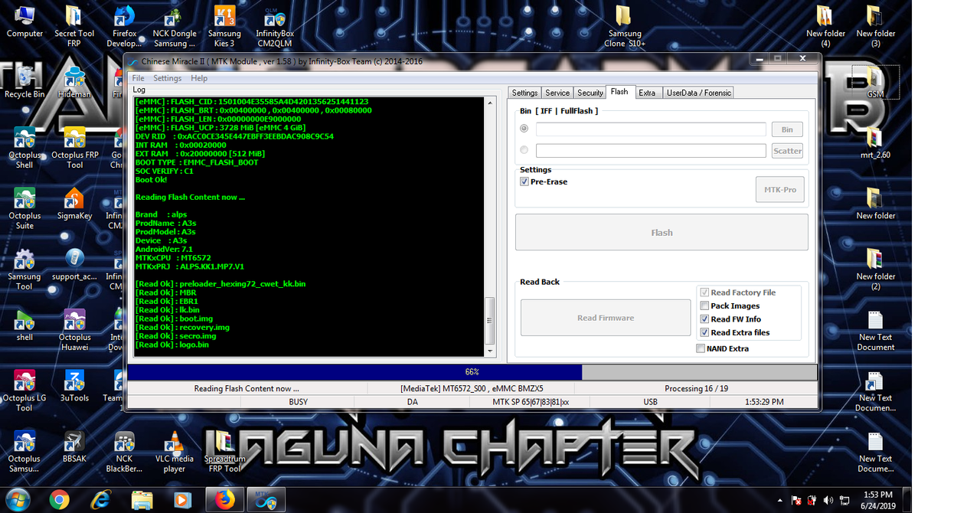980x513 pixels.
Task: Enable the Pack Images checkbox
Action: click(x=704, y=306)
